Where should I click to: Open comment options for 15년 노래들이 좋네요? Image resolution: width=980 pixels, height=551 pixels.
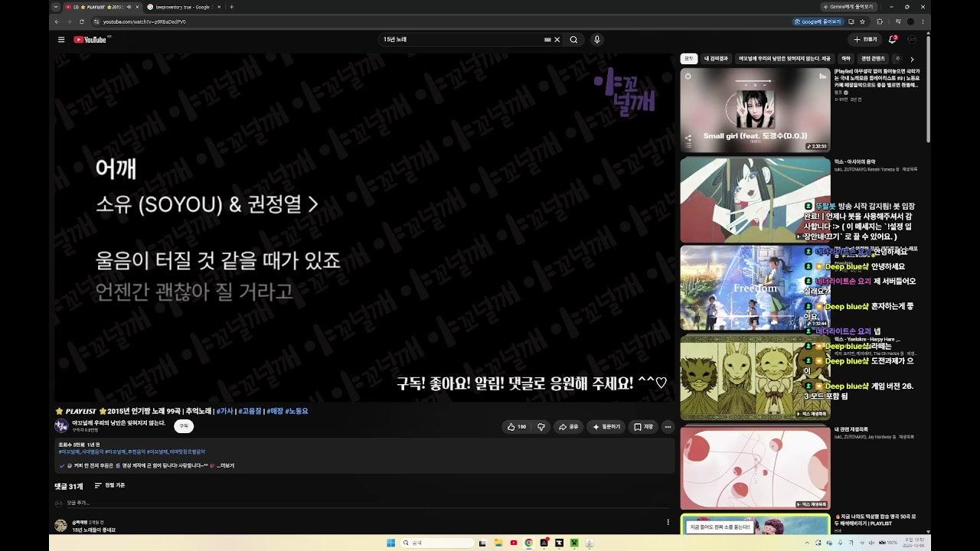pos(668,522)
